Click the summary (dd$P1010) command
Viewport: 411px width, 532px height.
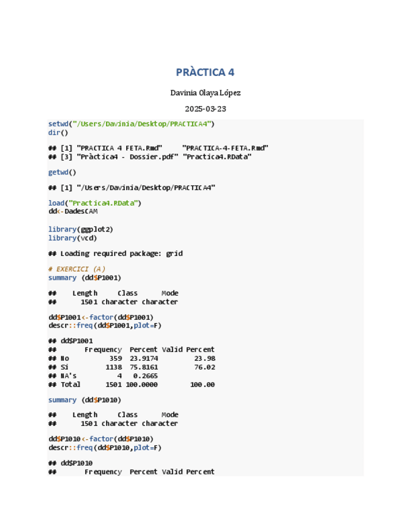point(85,400)
